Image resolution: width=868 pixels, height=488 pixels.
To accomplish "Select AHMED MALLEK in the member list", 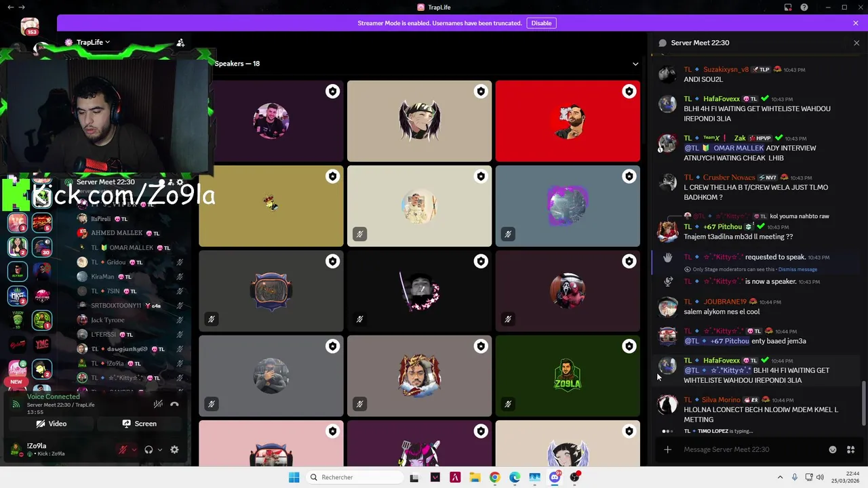I will (x=117, y=233).
